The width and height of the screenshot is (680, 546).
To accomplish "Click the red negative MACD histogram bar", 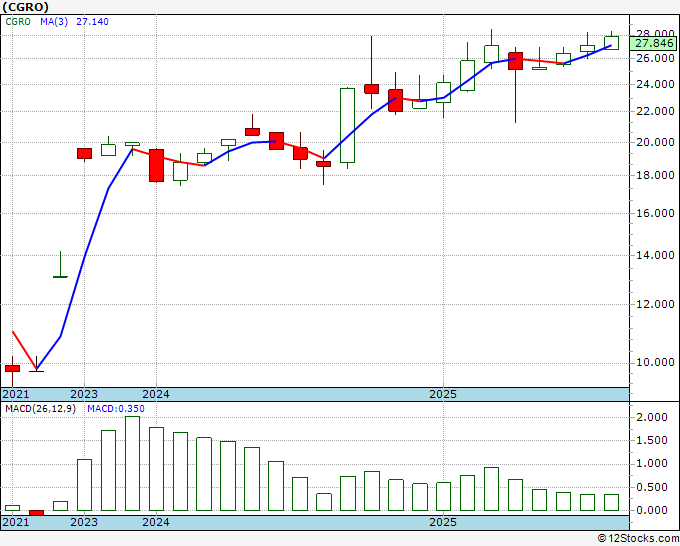I will pyautogui.click(x=36, y=513).
